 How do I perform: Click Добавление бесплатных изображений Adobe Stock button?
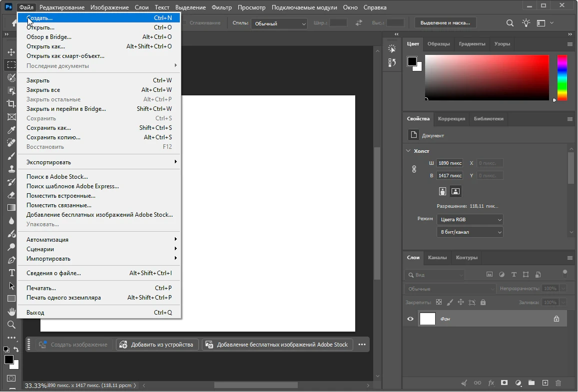278,345
